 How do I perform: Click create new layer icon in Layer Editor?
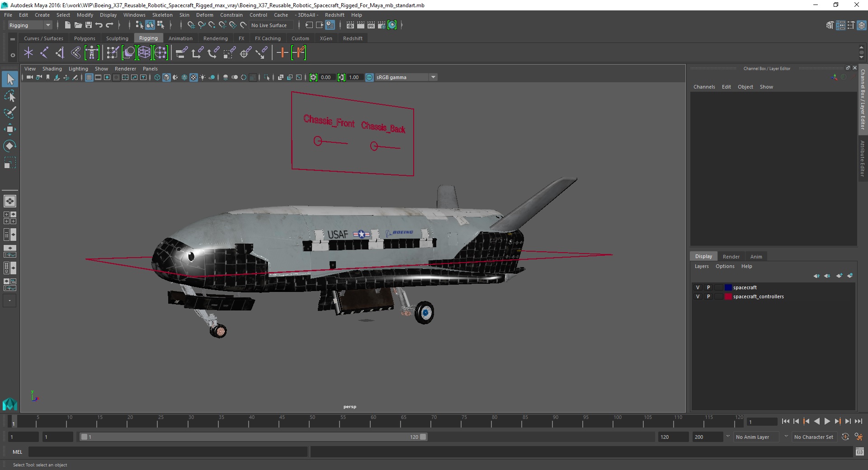tap(840, 276)
